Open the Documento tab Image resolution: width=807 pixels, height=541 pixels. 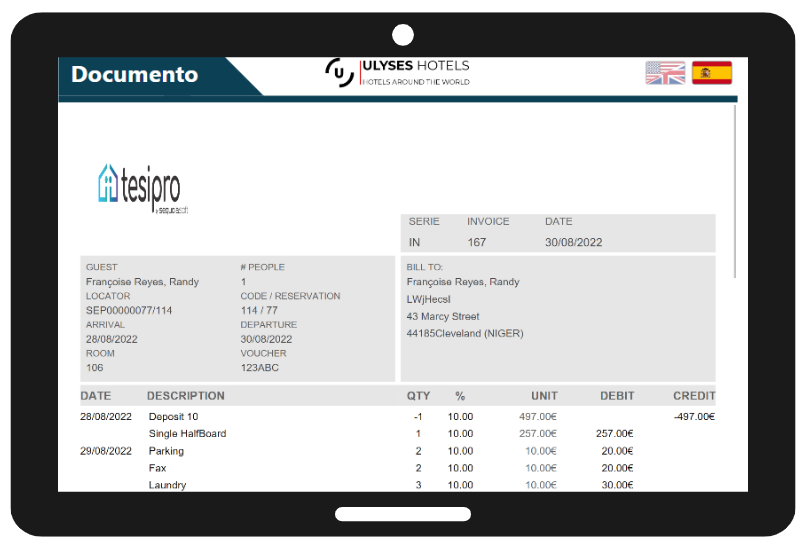[135, 75]
